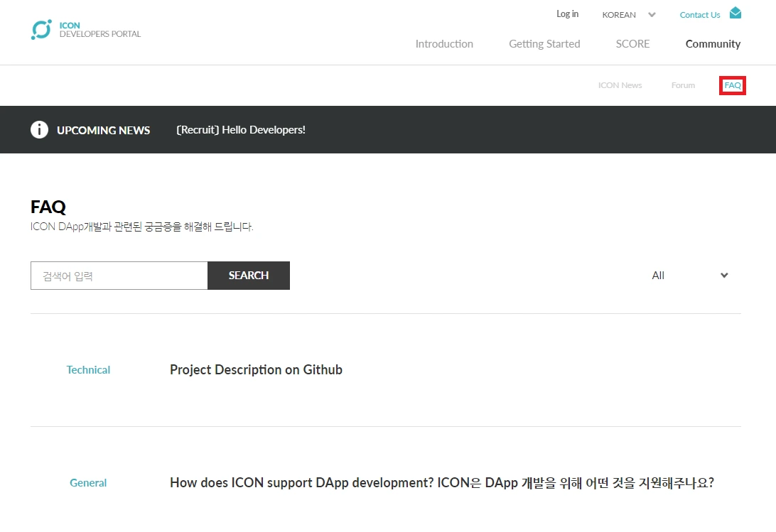The width and height of the screenshot is (776, 532).
Task: Open the Recruit Hello Developers news
Action: tap(240, 130)
